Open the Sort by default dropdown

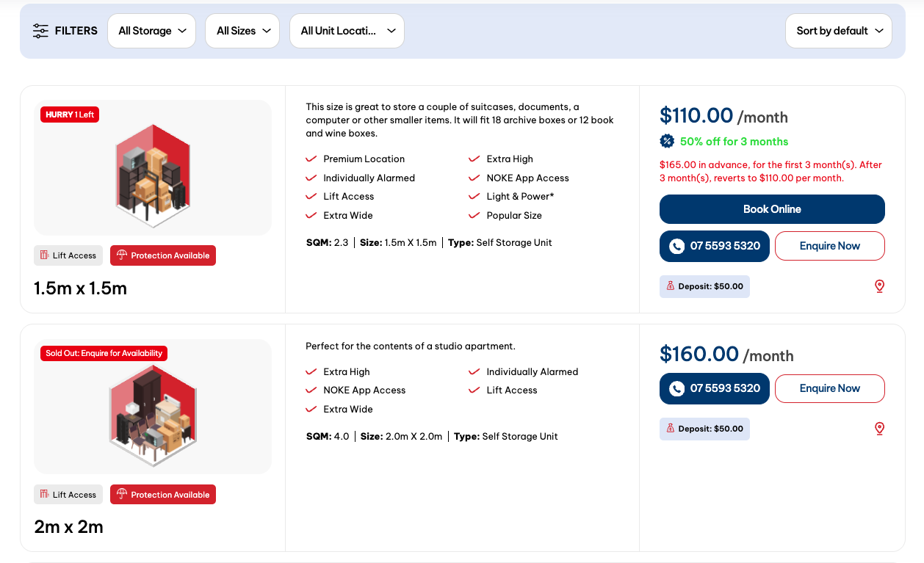coord(839,31)
